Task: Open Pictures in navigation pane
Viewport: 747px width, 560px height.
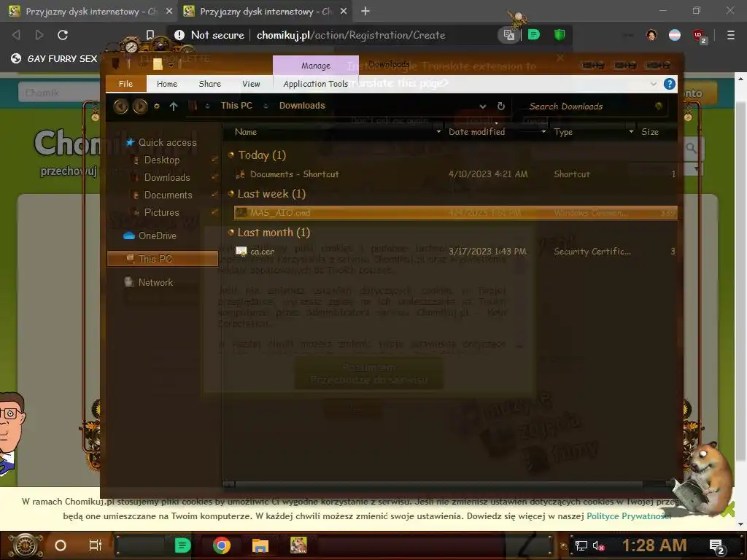Action: pos(162,212)
